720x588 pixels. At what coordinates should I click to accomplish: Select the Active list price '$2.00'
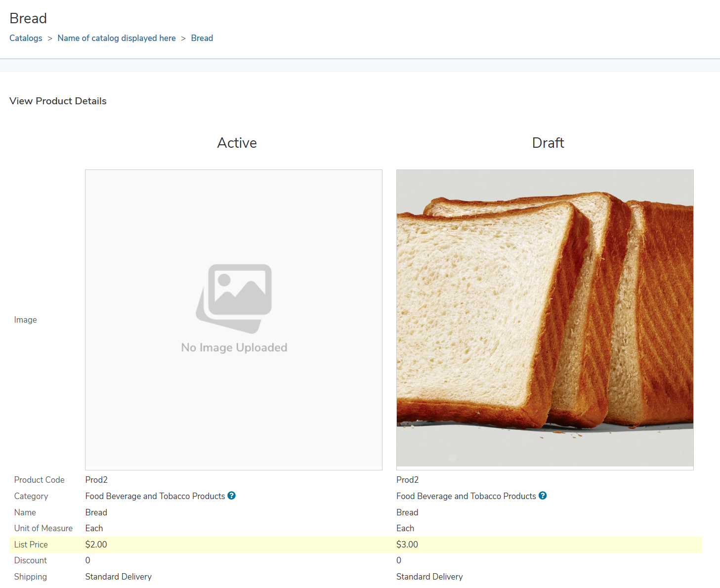[x=96, y=545]
